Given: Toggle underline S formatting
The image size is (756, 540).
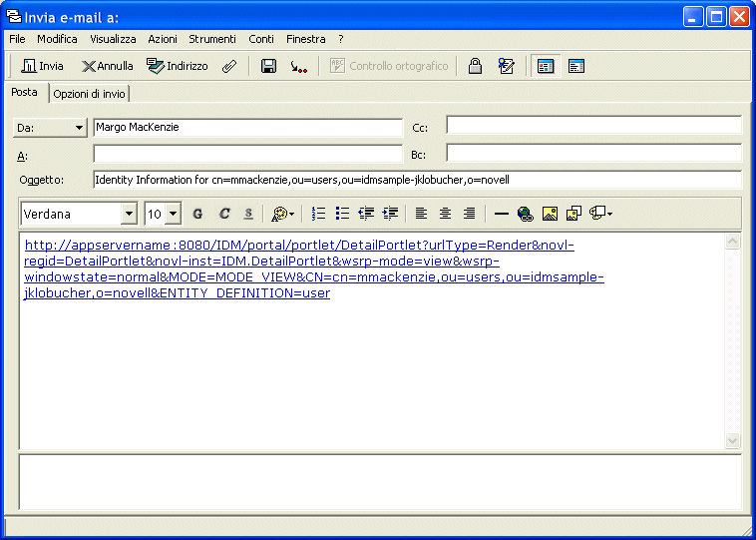Looking at the screenshot, I should pos(248,214).
